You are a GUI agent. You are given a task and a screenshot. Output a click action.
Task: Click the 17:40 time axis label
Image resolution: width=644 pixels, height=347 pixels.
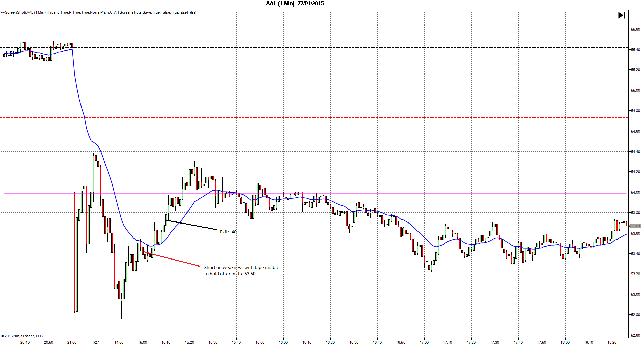(518, 342)
